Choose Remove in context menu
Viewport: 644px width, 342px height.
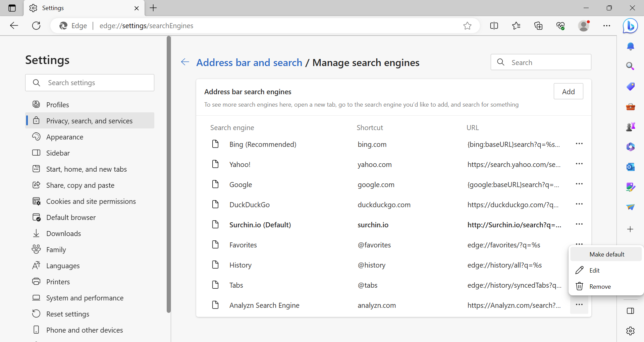(606, 286)
